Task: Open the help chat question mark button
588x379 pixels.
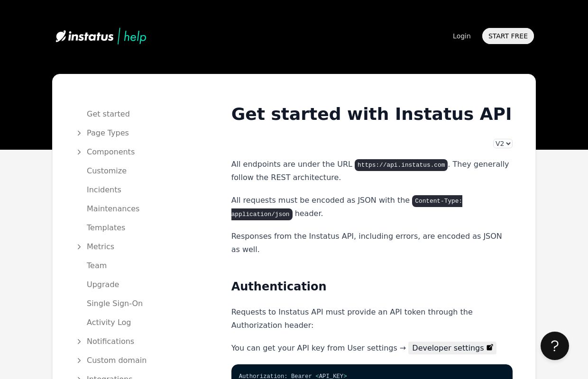Action: coord(555,346)
